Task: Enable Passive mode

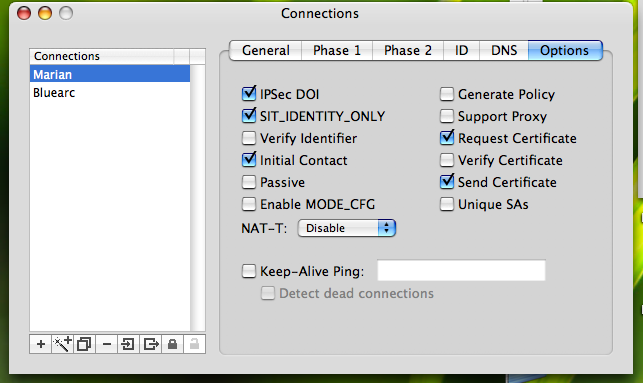Action: coord(249,182)
